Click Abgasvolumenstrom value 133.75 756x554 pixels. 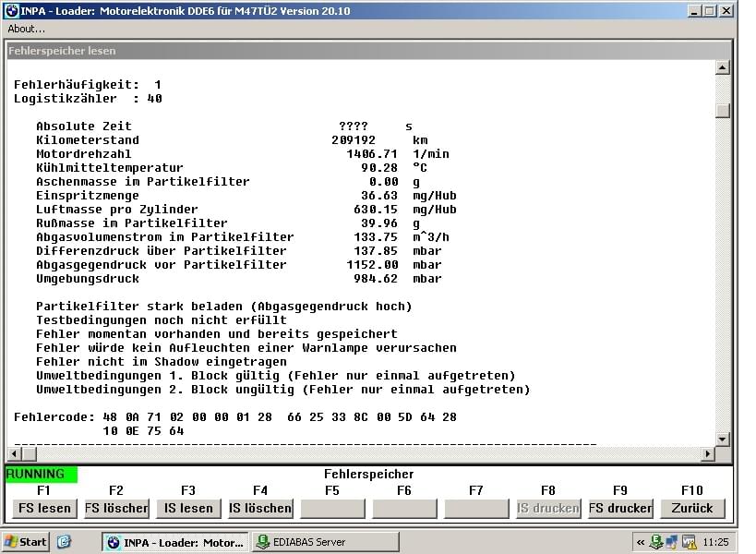pyautogui.click(x=376, y=237)
